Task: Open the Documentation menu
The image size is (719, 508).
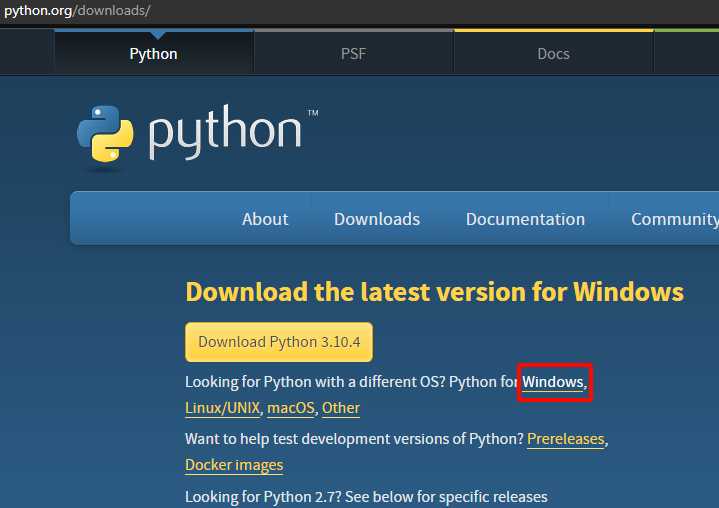Action: pyautogui.click(x=525, y=219)
